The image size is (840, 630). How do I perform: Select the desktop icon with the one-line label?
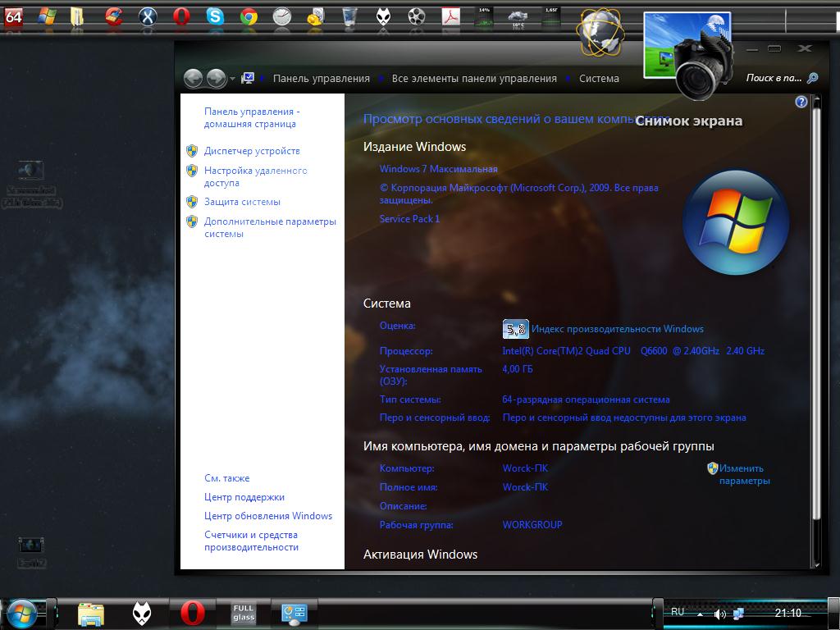[32, 552]
